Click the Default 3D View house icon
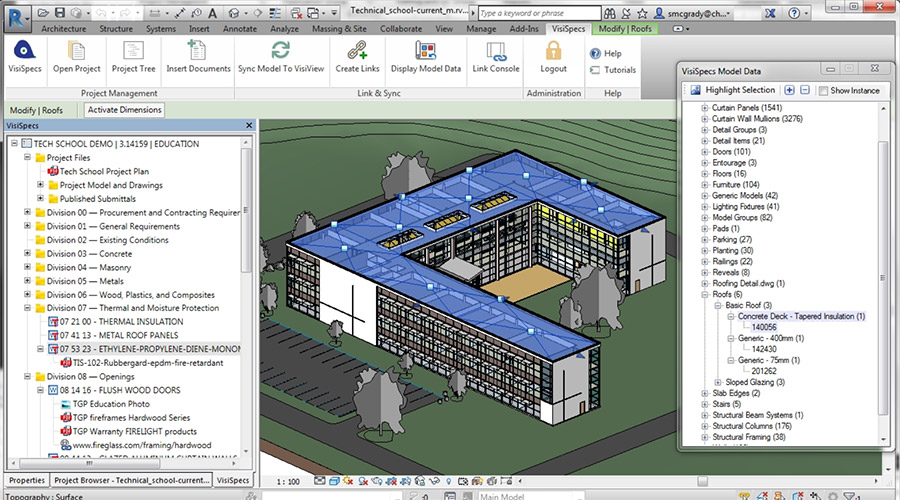Screen dimensions: 900x500 pyautogui.click(x=234, y=13)
